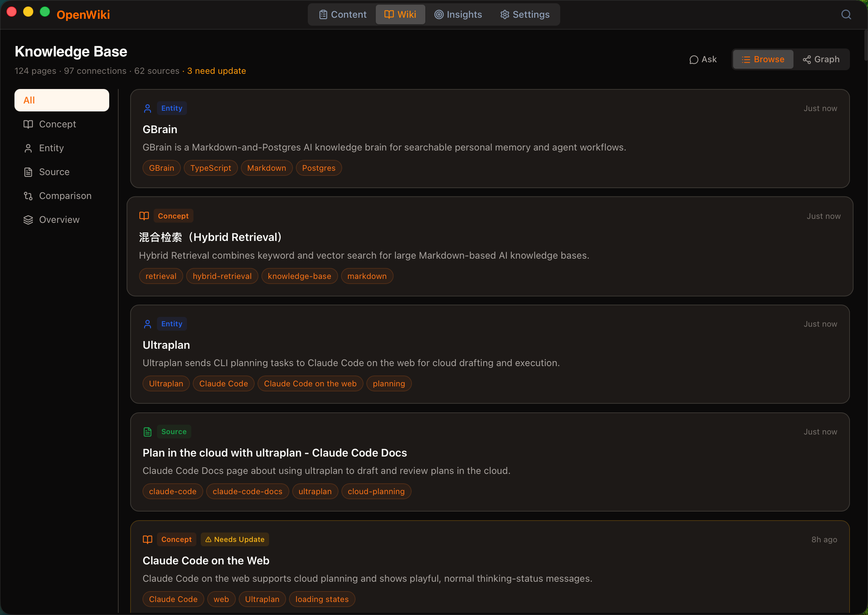Click the Ask chat bubble icon
This screenshot has height=615, width=868.
[693, 60]
